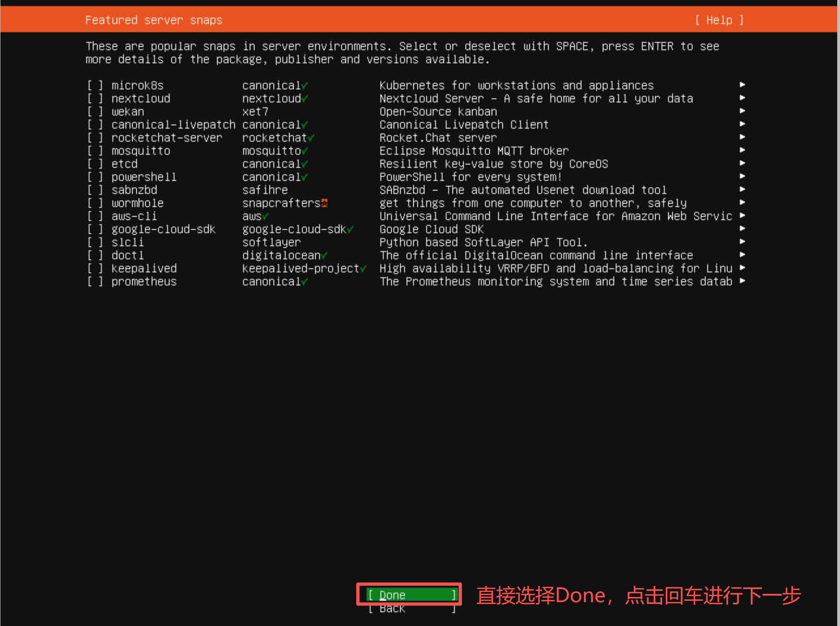Click the verified checkmark beside mosquitto publisher
This screenshot has width=840, height=626.
point(305,151)
